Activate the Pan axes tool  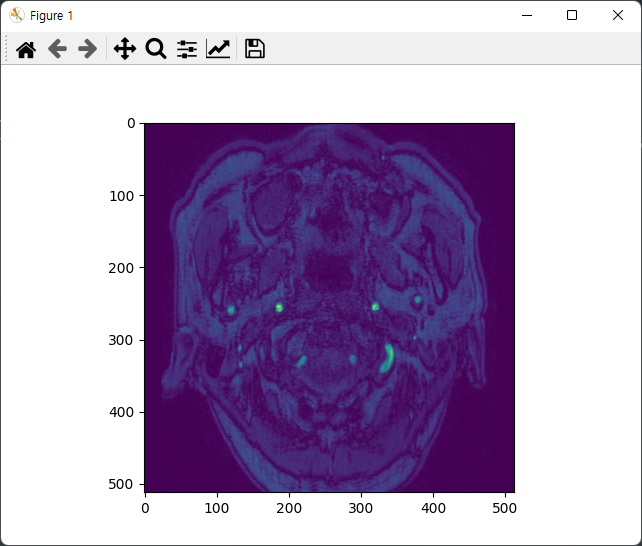pyautogui.click(x=125, y=49)
